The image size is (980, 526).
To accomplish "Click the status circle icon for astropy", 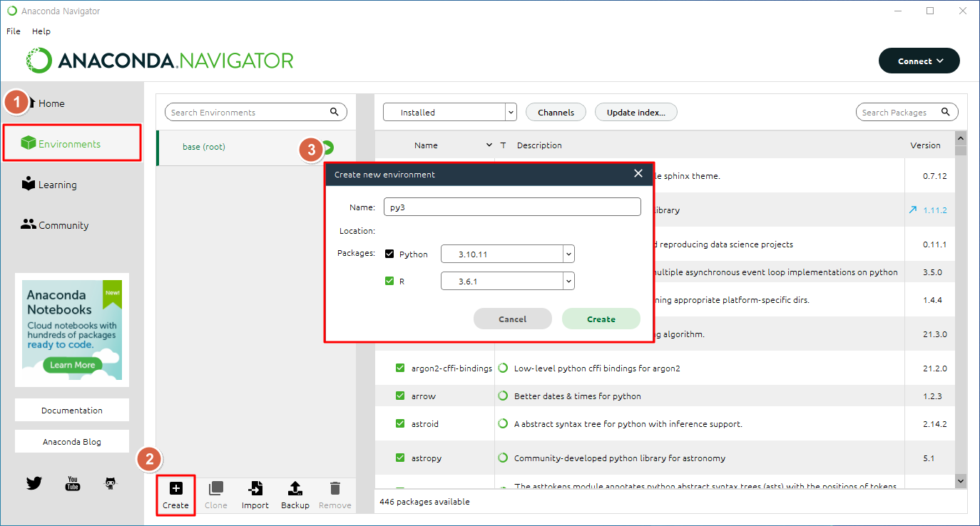I will pyautogui.click(x=503, y=458).
